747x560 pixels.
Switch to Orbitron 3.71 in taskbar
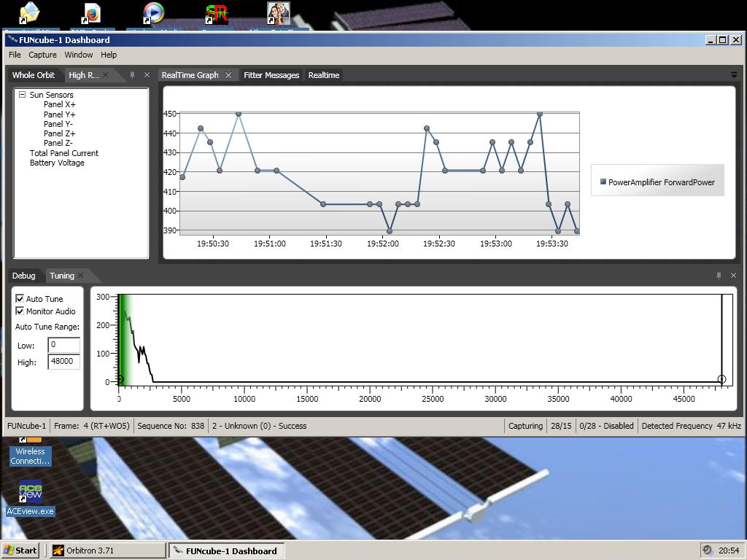[x=108, y=551]
